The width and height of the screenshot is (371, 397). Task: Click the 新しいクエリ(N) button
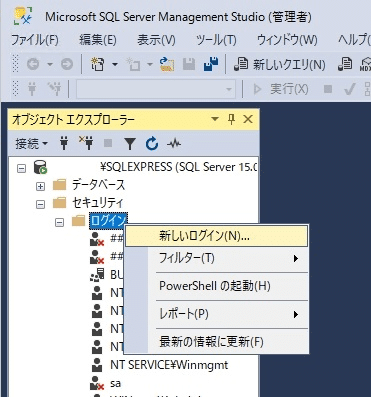tap(279, 64)
